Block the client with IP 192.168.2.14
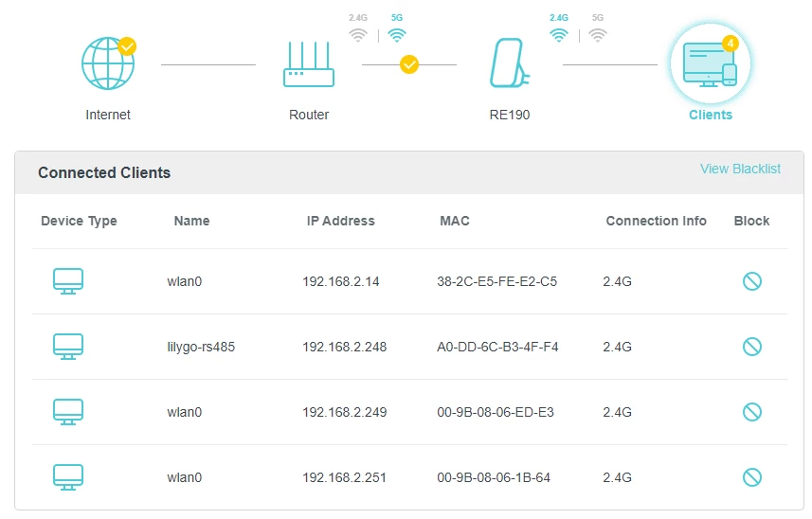Image resolution: width=812 pixels, height=519 pixels. (752, 281)
